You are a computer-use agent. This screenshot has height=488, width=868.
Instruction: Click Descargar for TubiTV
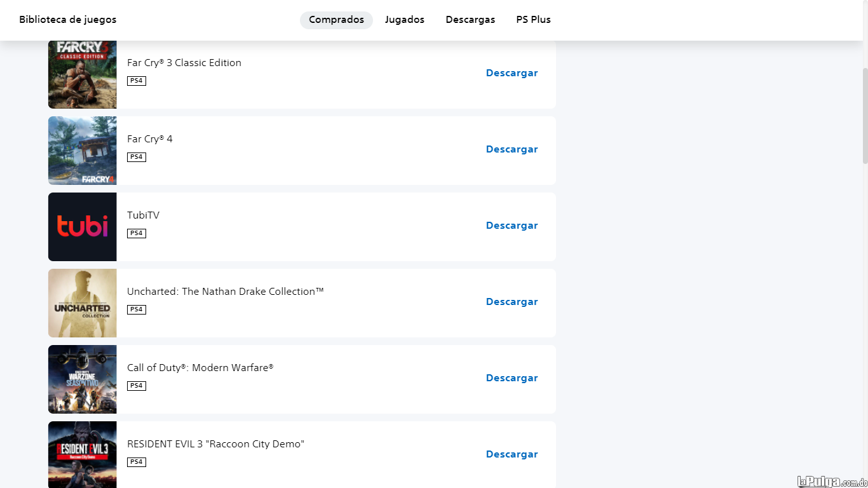point(512,226)
